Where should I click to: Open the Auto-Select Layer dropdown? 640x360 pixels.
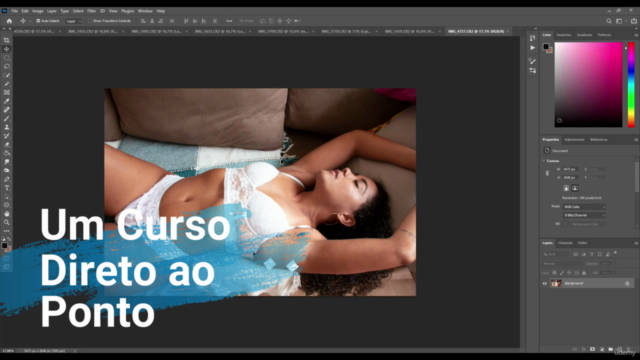pos(73,21)
